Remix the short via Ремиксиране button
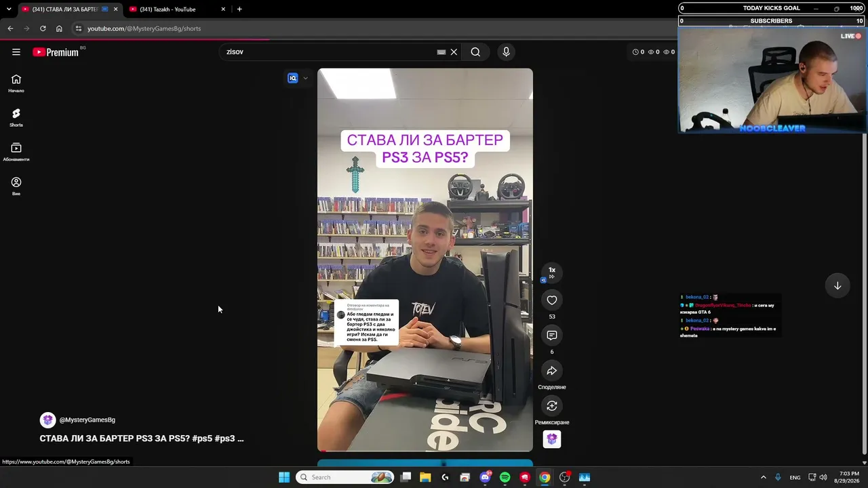The image size is (868, 488). [552, 406]
